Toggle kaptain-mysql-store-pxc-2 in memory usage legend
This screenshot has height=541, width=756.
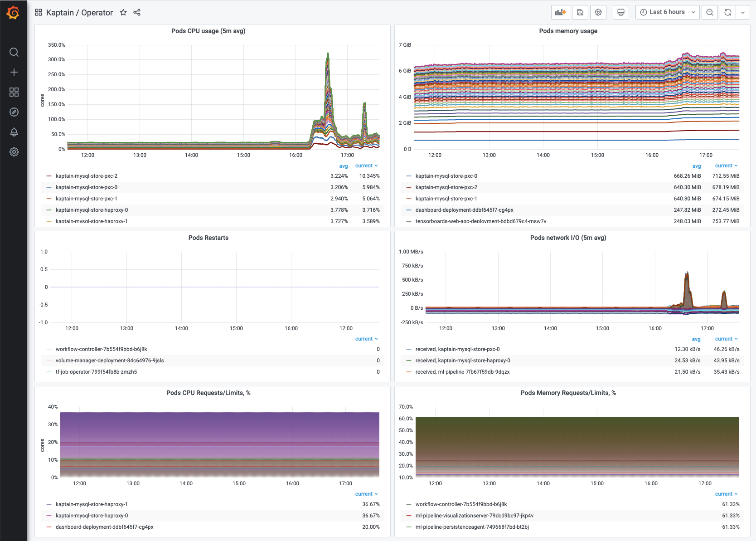tap(446, 187)
